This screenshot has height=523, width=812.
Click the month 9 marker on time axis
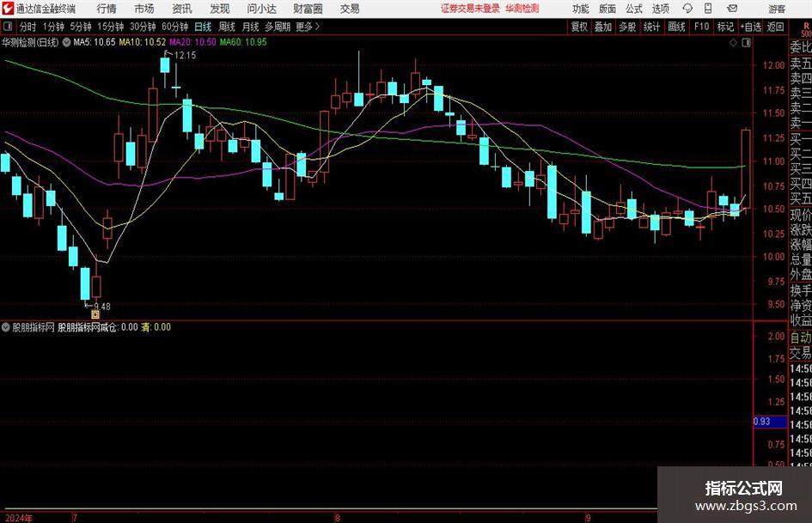589,518
